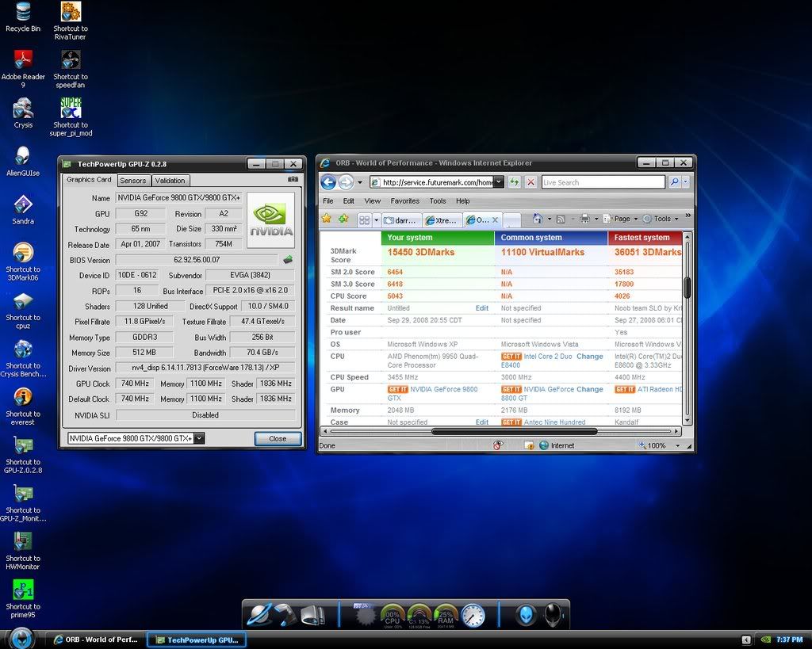812x649 pixels.
Task: Open the Recent Pages dropdown arrow
Action: pos(360,183)
